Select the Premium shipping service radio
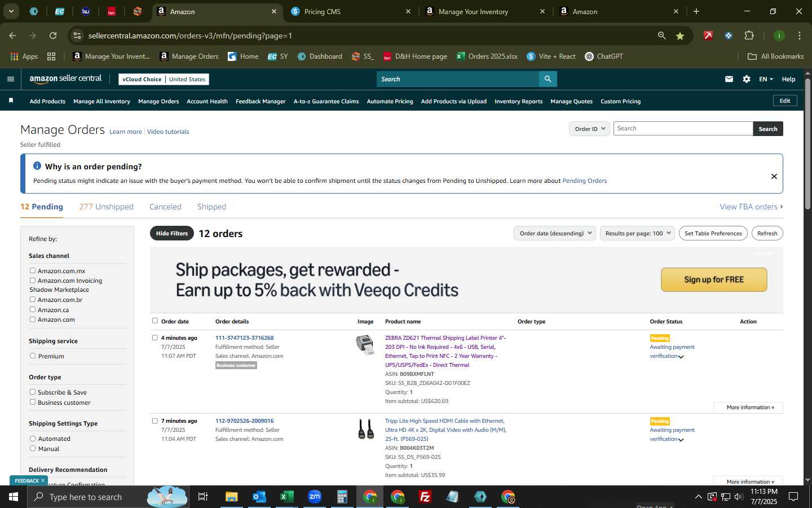Screen dimensions: 812x508 pyautogui.click(x=33, y=356)
